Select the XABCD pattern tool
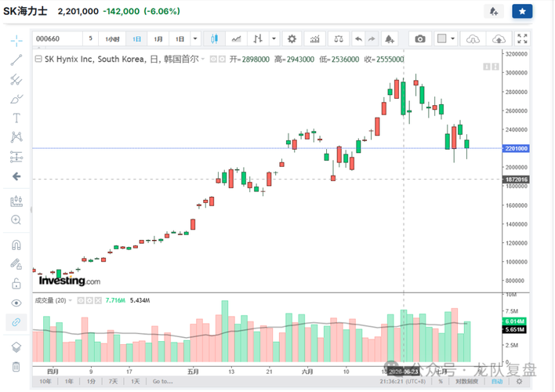The image size is (555, 392). 16,137
